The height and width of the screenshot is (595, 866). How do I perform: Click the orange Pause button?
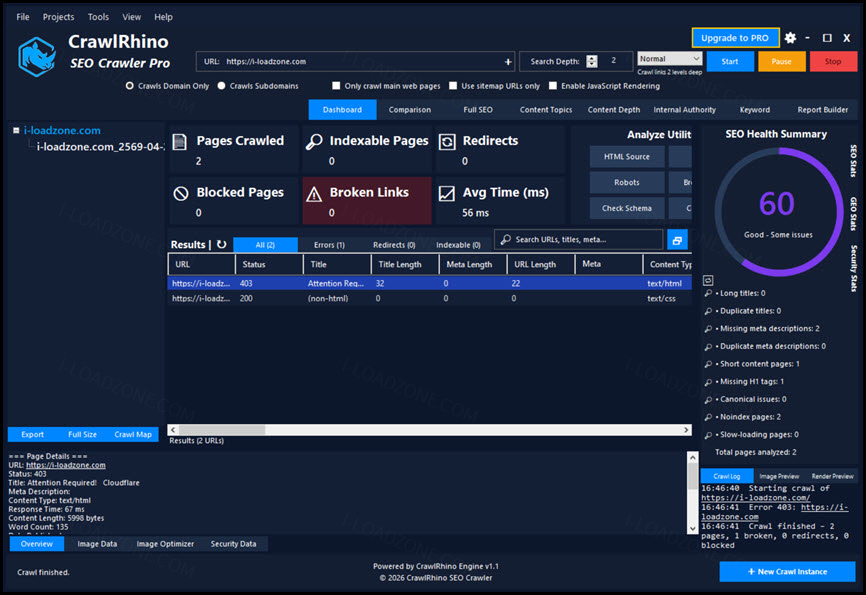(781, 61)
